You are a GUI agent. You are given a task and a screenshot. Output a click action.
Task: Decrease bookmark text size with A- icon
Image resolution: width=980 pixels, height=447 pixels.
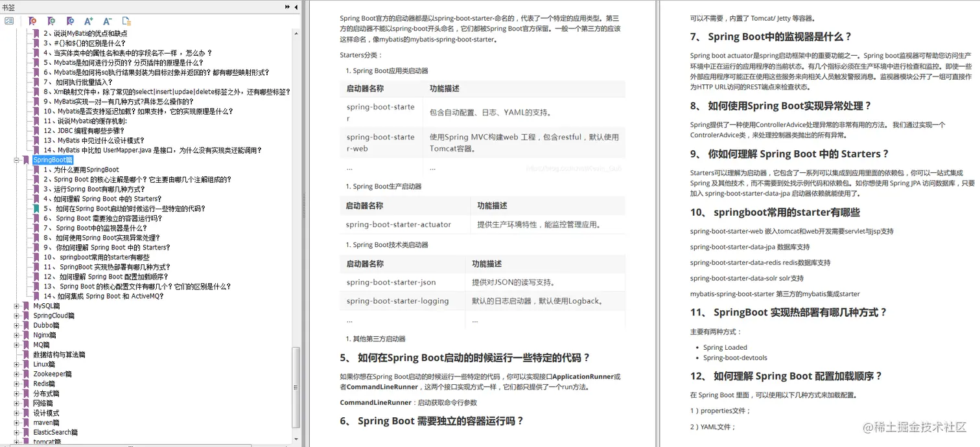[x=108, y=21]
